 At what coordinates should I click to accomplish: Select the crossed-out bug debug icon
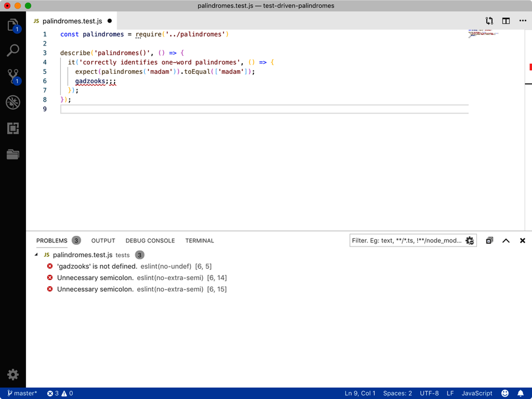13,102
